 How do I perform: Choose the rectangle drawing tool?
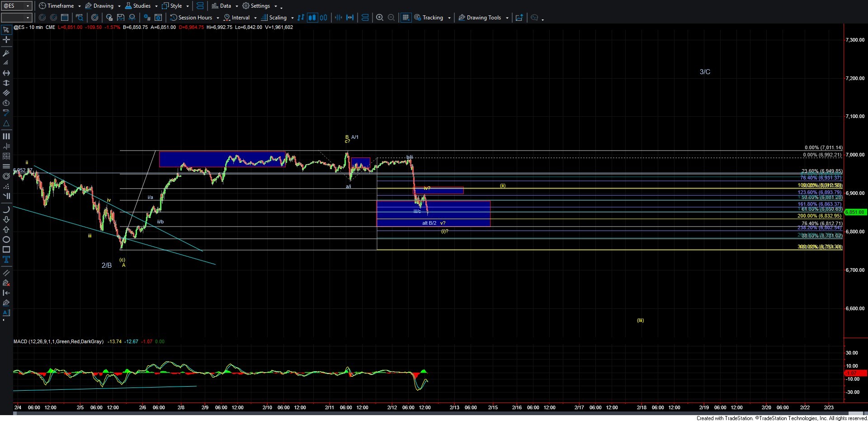tap(6, 250)
